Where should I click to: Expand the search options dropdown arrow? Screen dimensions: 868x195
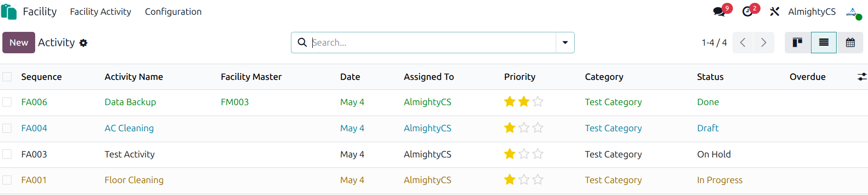(565, 42)
